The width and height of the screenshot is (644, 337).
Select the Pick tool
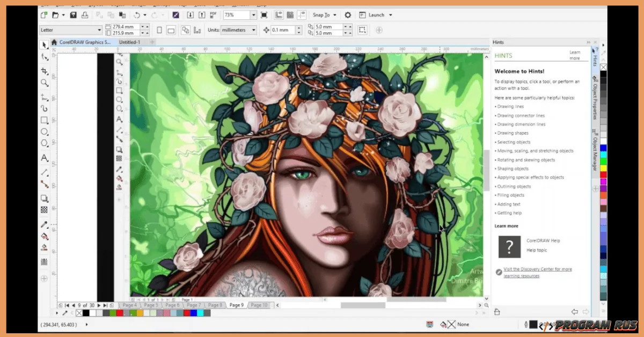tap(45, 45)
